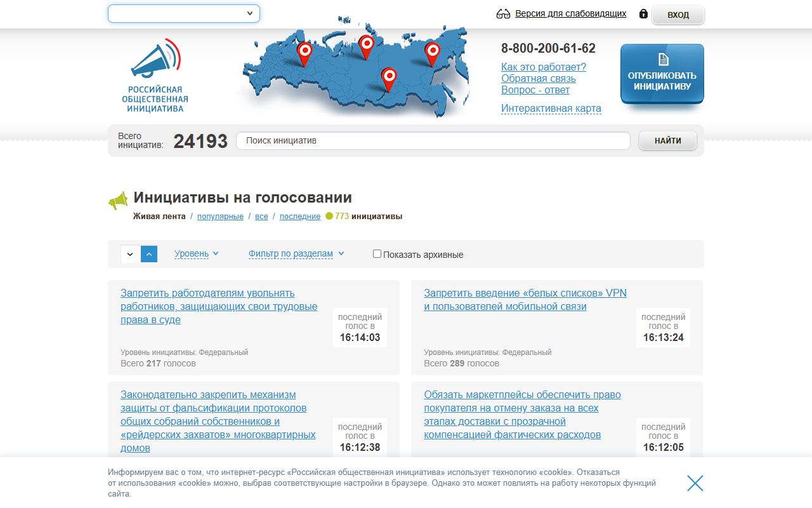Open the empty dropdown at top left
Screen dimensions: 812x508
[x=184, y=13]
